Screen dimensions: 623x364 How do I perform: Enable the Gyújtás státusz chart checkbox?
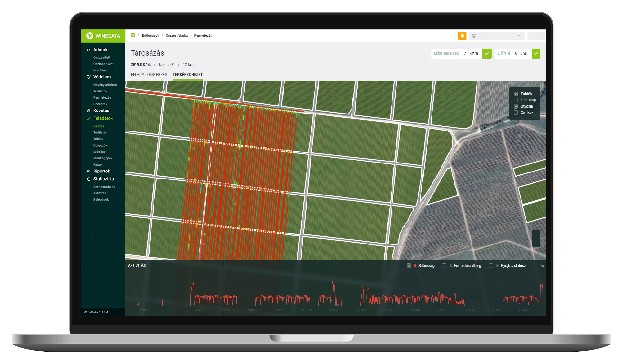pyautogui.click(x=491, y=266)
